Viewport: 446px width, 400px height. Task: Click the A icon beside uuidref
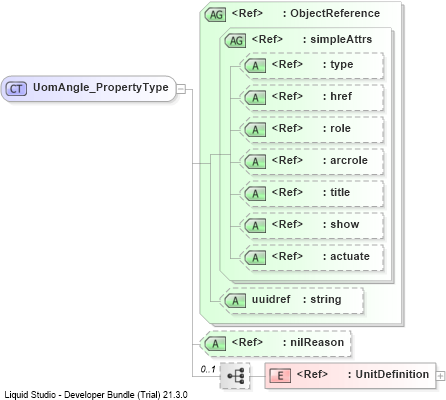click(x=235, y=301)
